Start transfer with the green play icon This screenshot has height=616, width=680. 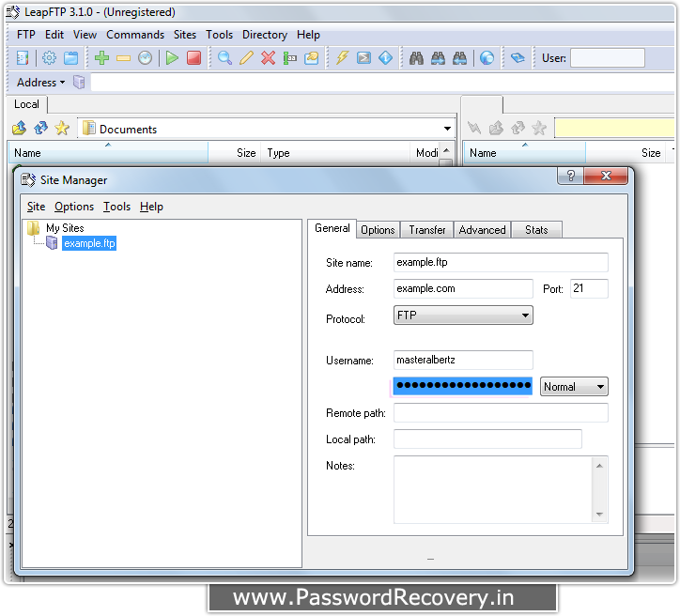point(172,57)
